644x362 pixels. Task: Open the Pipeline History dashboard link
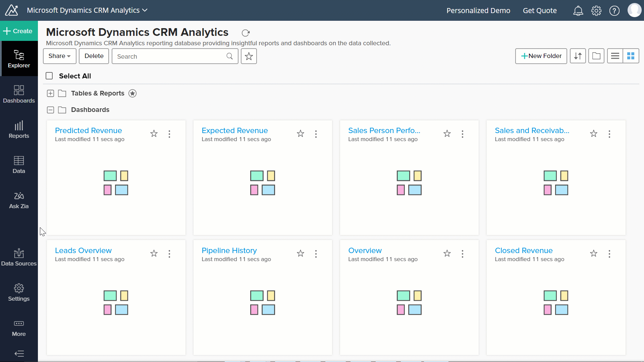229,250
